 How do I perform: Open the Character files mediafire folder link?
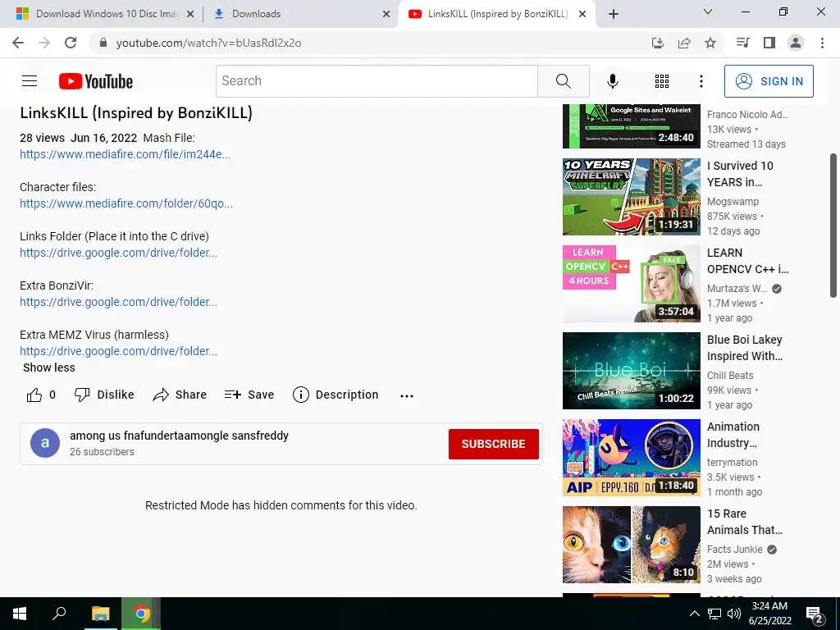pyautogui.click(x=126, y=203)
